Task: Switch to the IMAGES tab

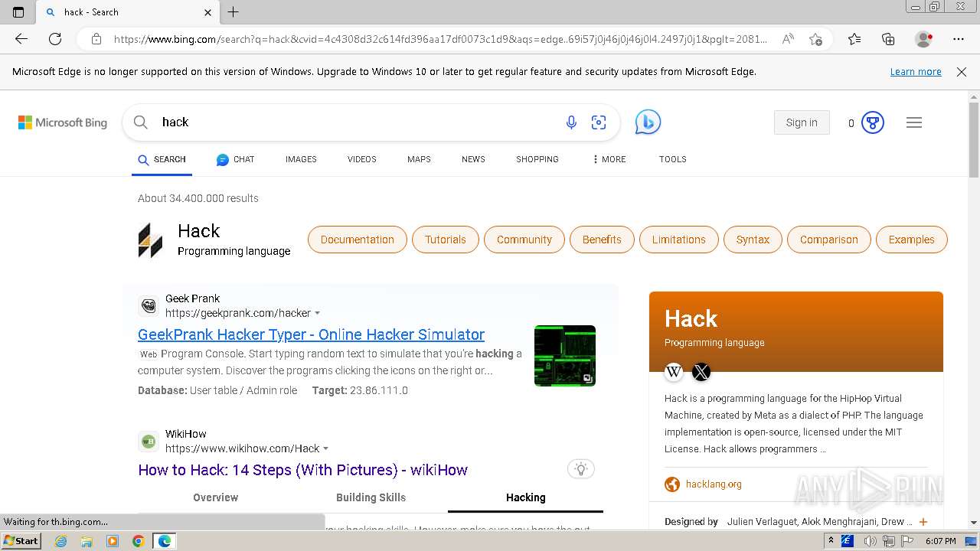Action: (x=301, y=159)
